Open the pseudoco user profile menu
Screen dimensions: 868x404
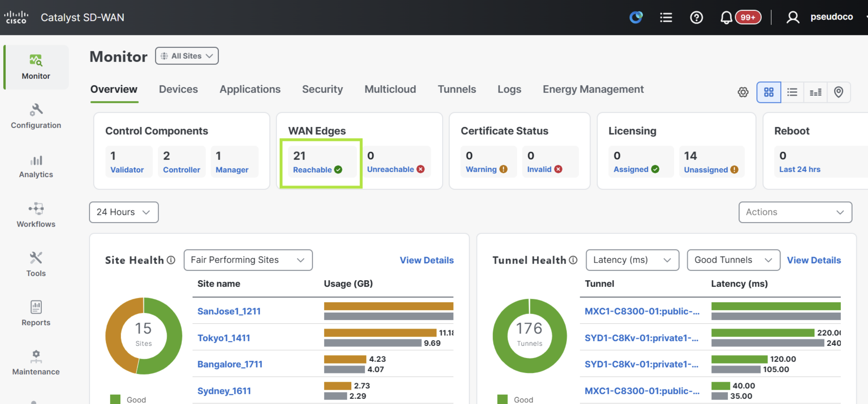click(x=819, y=17)
